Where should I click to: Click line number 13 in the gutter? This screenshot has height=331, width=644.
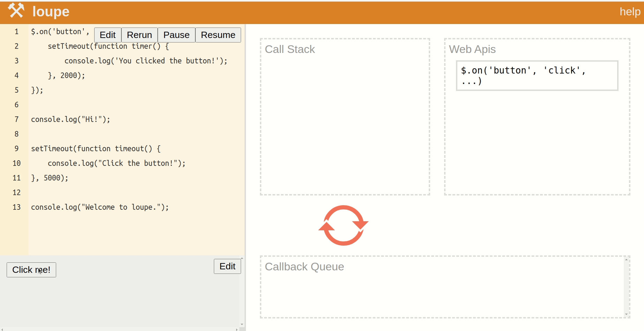click(16, 207)
